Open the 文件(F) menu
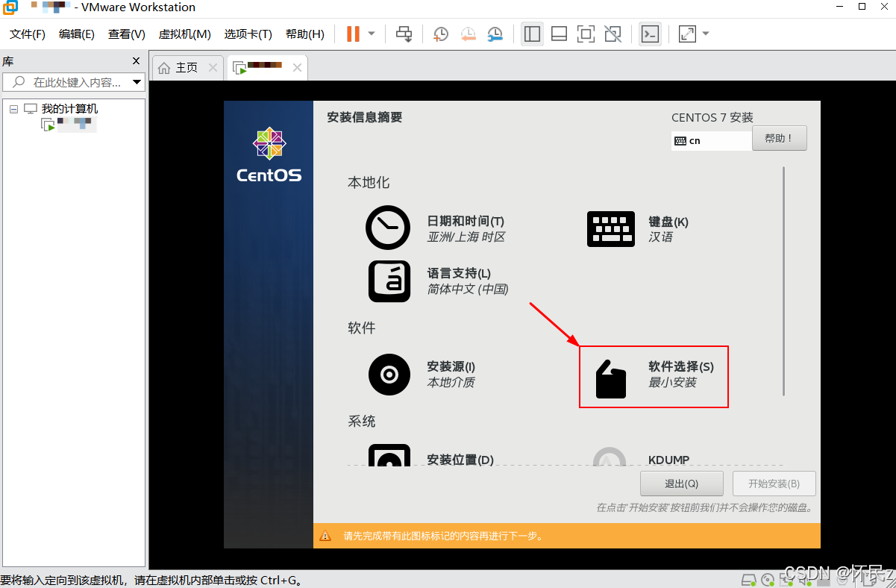Screen dimensions: 896x588 click(28, 34)
